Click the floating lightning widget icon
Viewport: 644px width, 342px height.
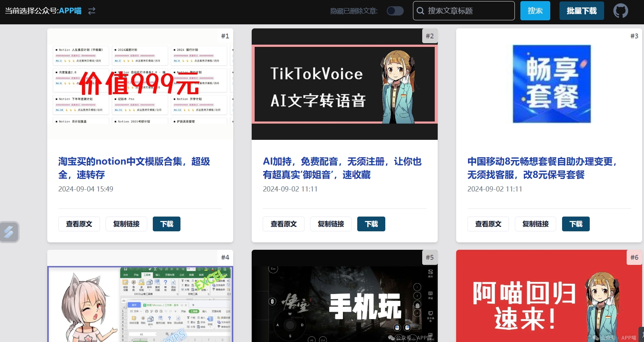tap(9, 232)
